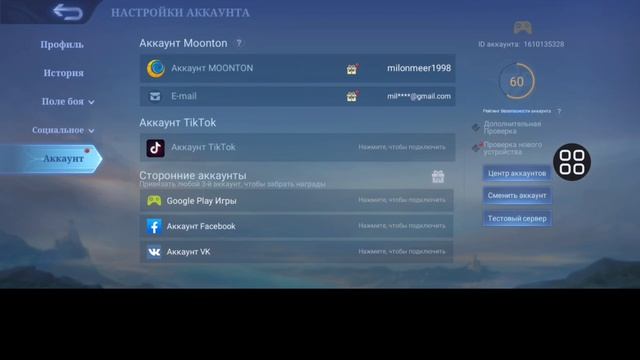This screenshot has height=360, width=640.
Task: Click the Тестовый сервер button
Action: point(517,218)
